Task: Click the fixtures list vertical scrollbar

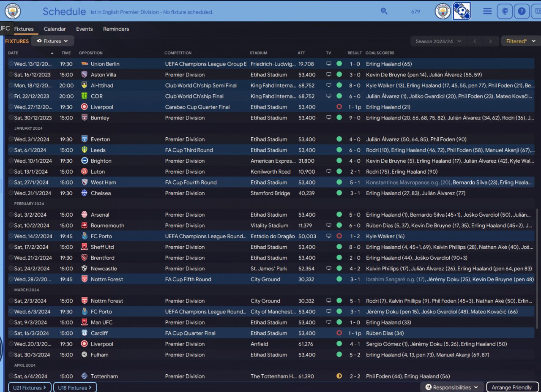Action: (x=538, y=268)
